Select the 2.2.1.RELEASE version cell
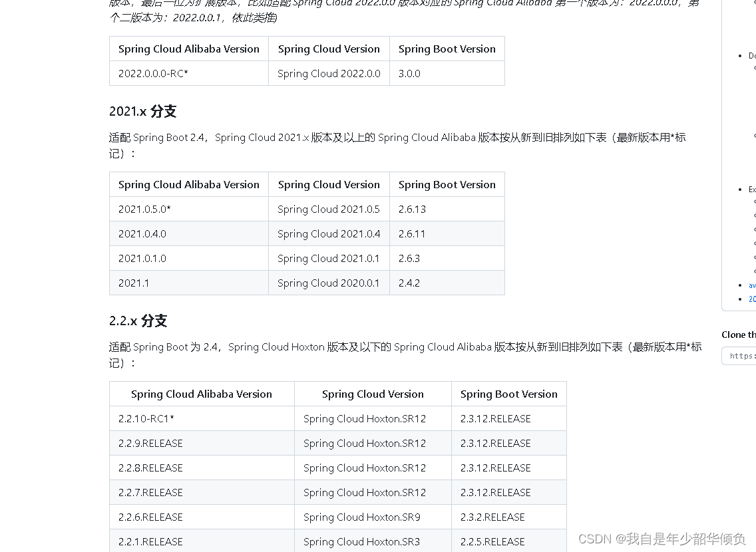The height and width of the screenshot is (552, 756). [202, 541]
